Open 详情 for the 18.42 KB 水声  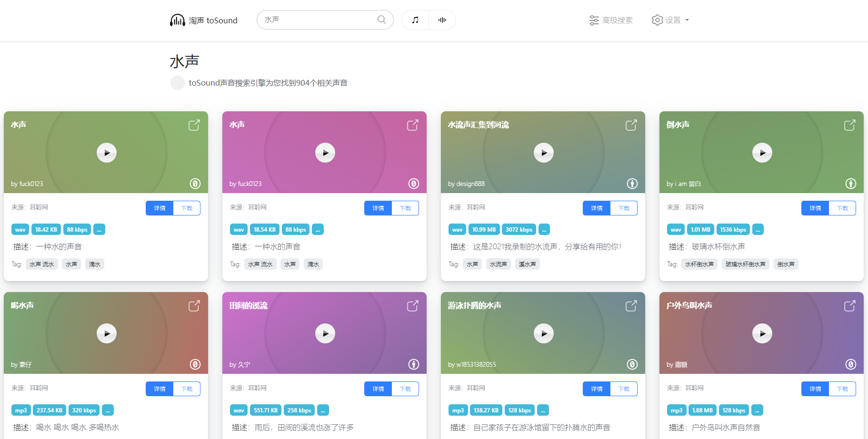pyautogui.click(x=160, y=208)
